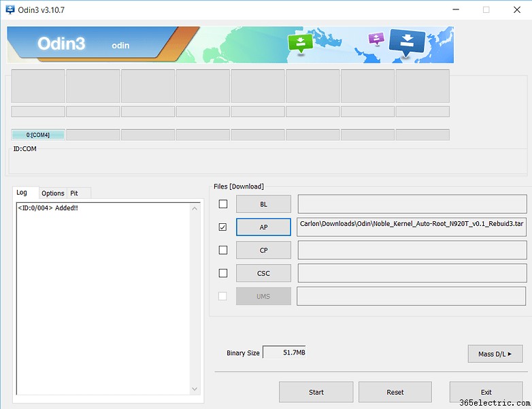Click the large blue download icon in banner
Screen dimensions: 532x409
click(x=406, y=43)
